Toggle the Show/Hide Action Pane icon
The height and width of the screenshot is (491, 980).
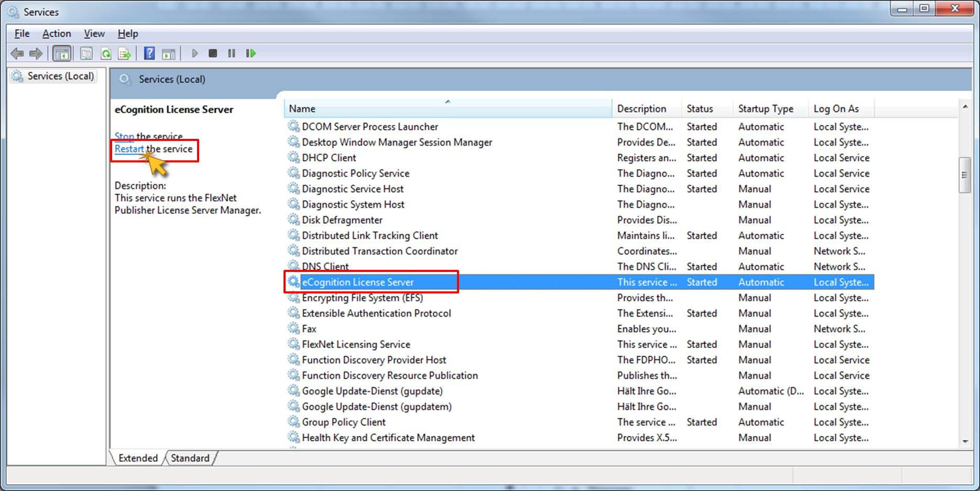click(x=169, y=53)
